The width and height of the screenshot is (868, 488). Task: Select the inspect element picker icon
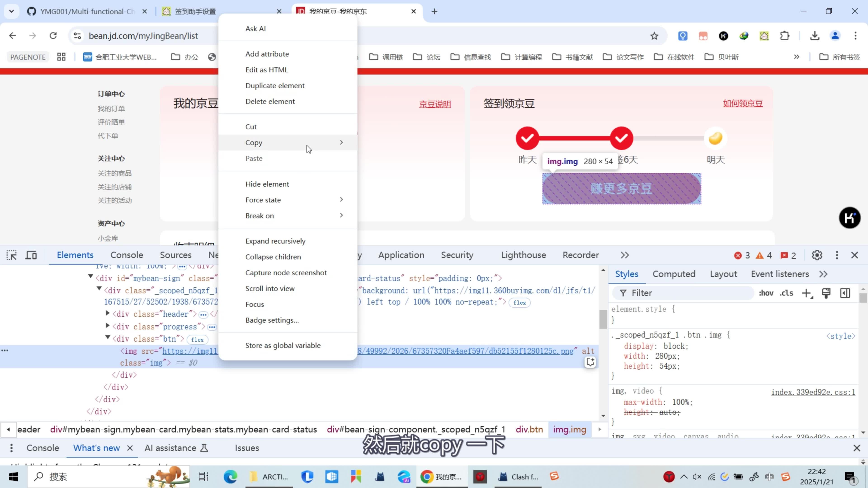[12, 255]
